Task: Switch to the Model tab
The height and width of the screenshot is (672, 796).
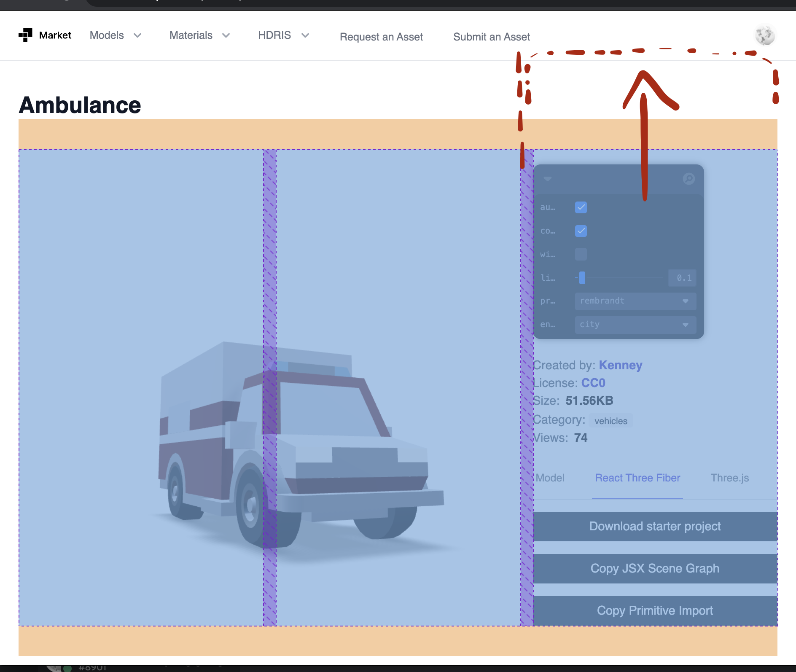Action: 550,478
